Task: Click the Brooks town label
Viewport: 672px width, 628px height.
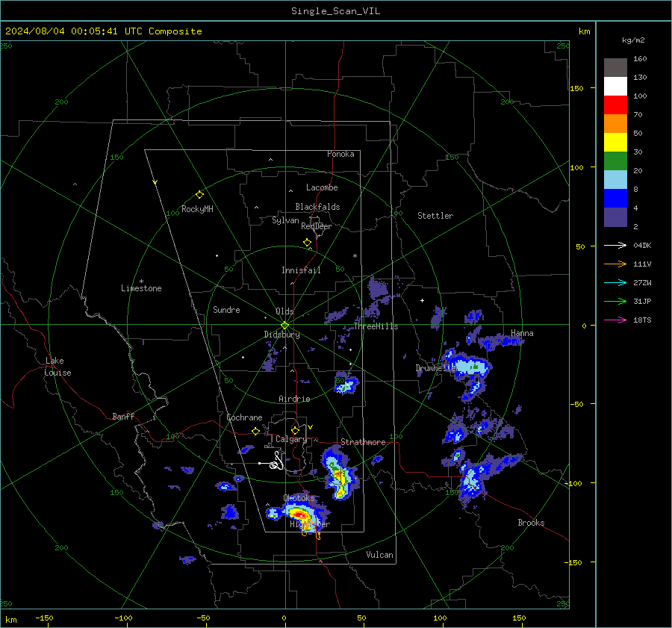Action: point(531,523)
